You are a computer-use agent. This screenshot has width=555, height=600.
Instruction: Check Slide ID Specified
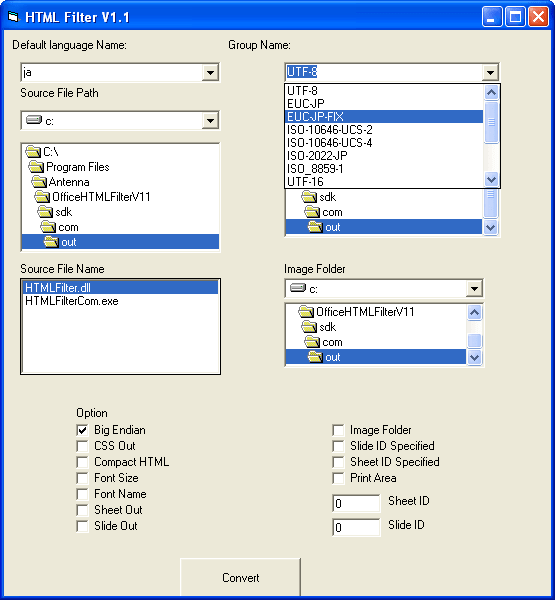pyautogui.click(x=338, y=446)
